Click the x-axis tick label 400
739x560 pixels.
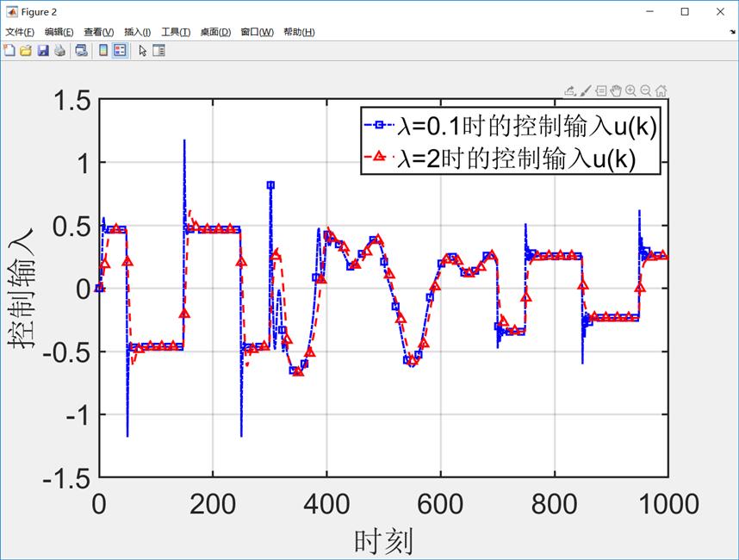pos(326,504)
